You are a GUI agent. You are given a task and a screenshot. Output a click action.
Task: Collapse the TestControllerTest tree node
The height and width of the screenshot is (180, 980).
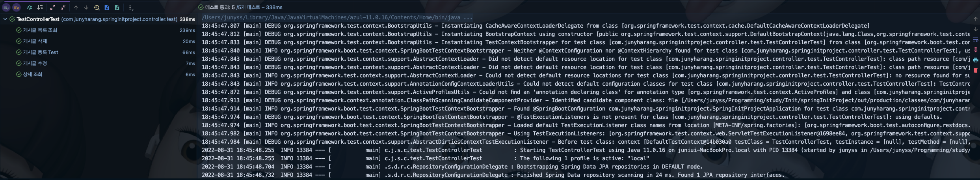[5, 19]
